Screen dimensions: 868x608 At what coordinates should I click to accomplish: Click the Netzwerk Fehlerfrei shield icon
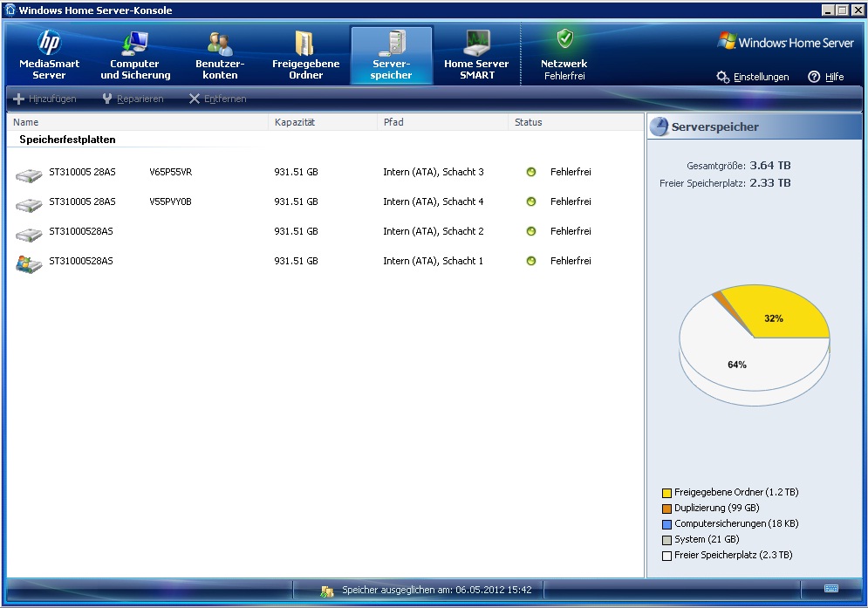pos(564,38)
